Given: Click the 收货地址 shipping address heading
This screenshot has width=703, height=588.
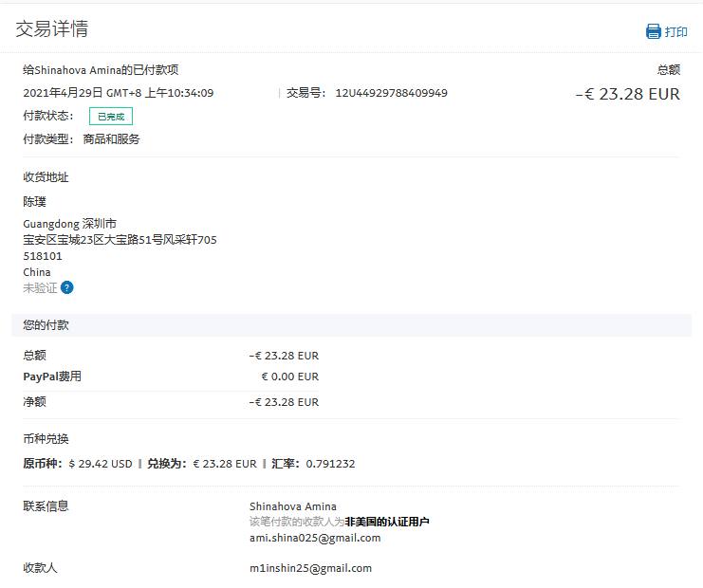Looking at the screenshot, I should [46, 177].
